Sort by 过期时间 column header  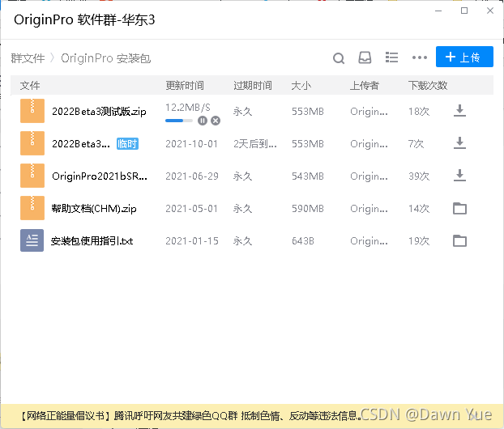pyautogui.click(x=253, y=86)
